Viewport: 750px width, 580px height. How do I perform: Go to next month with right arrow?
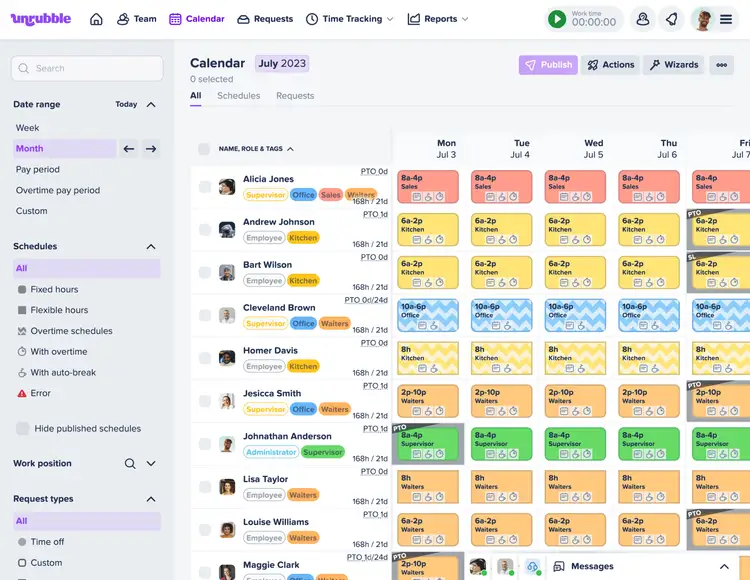point(151,149)
